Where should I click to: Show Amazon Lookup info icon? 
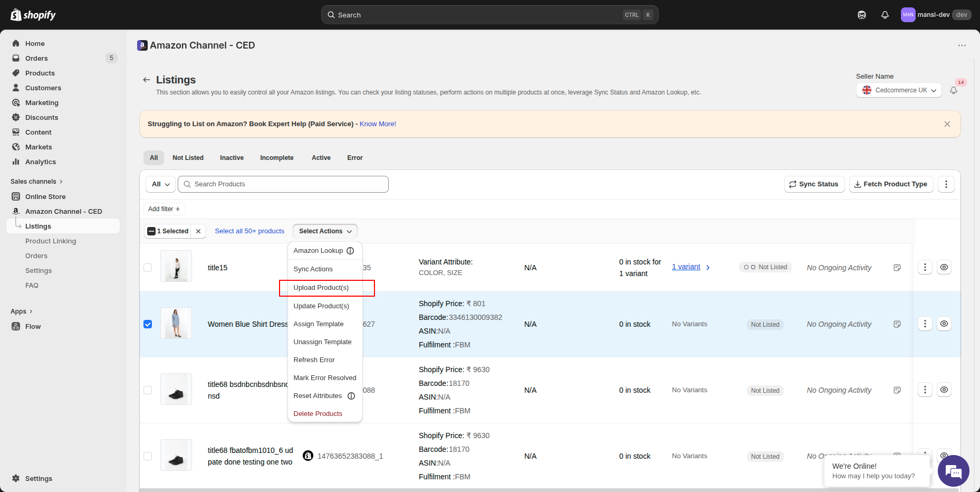coord(350,251)
